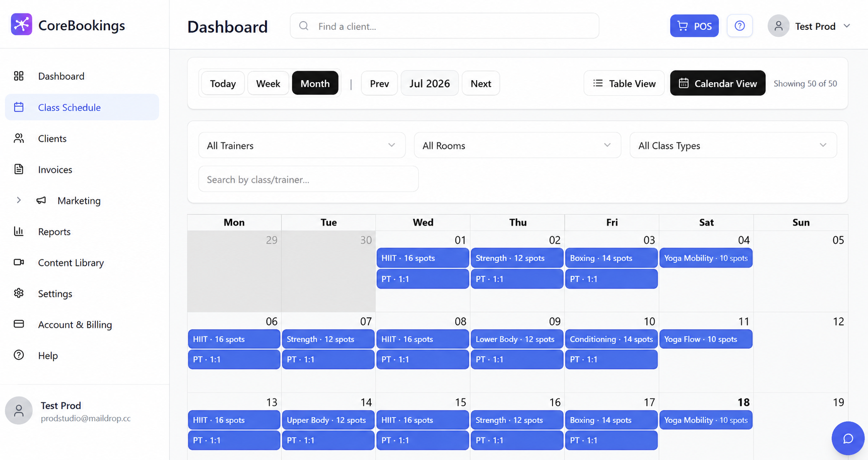Image resolution: width=868 pixels, height=460 pixels.
Task: Open the All Rooms dropdown
Action: pyautogui.click(x=517, y=145)
